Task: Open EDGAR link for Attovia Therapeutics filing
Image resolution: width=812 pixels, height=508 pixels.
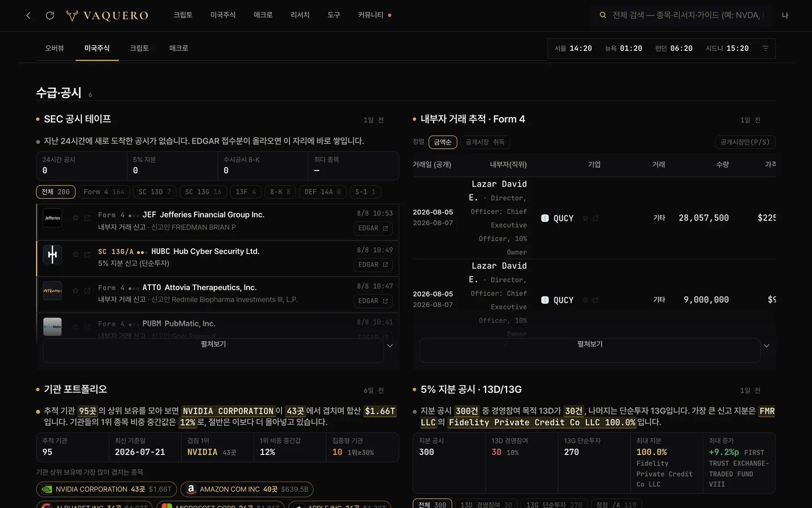Action: tap(373, 301)
